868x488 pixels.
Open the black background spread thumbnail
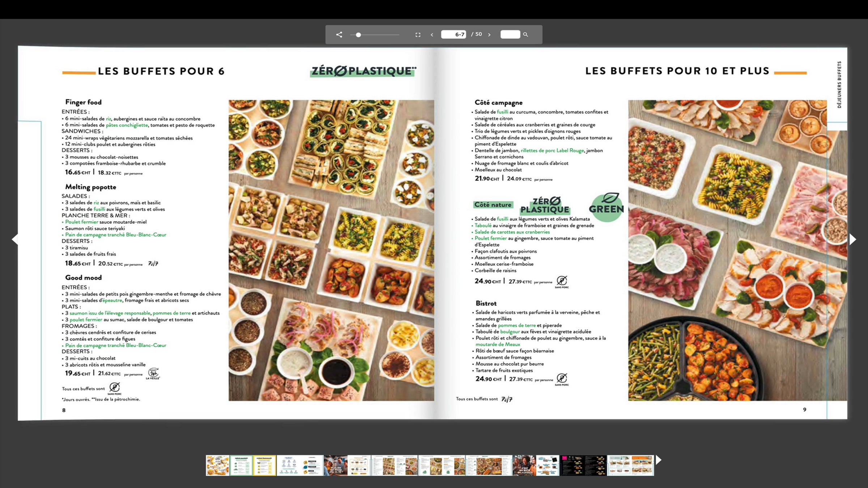point(583,465)
